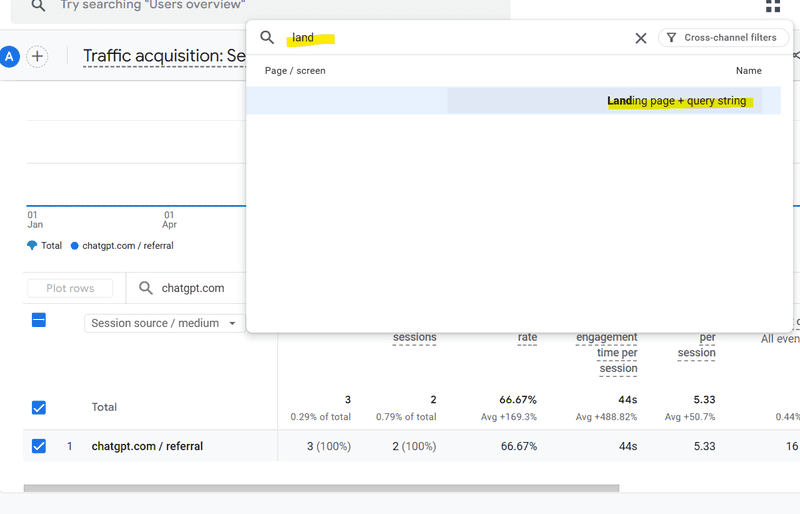Click the blue A segment badge
Image resolution: width=800 pixels, height=514 pixels.
point(9,56)
